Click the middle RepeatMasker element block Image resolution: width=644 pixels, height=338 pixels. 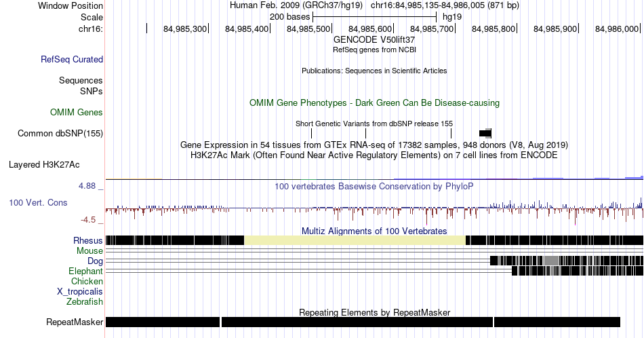click(x=357, y=322)
